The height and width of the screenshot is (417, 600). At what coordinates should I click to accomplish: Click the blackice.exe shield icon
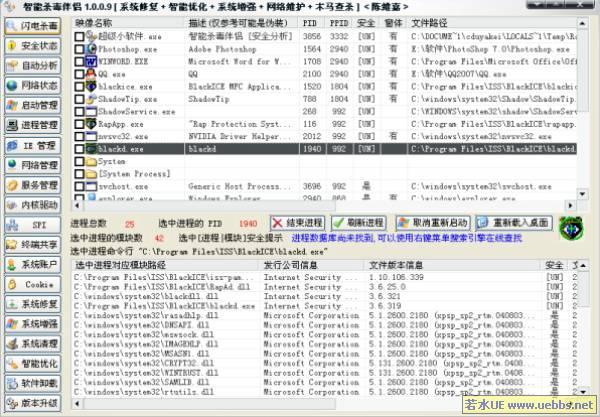pos(91,86)
